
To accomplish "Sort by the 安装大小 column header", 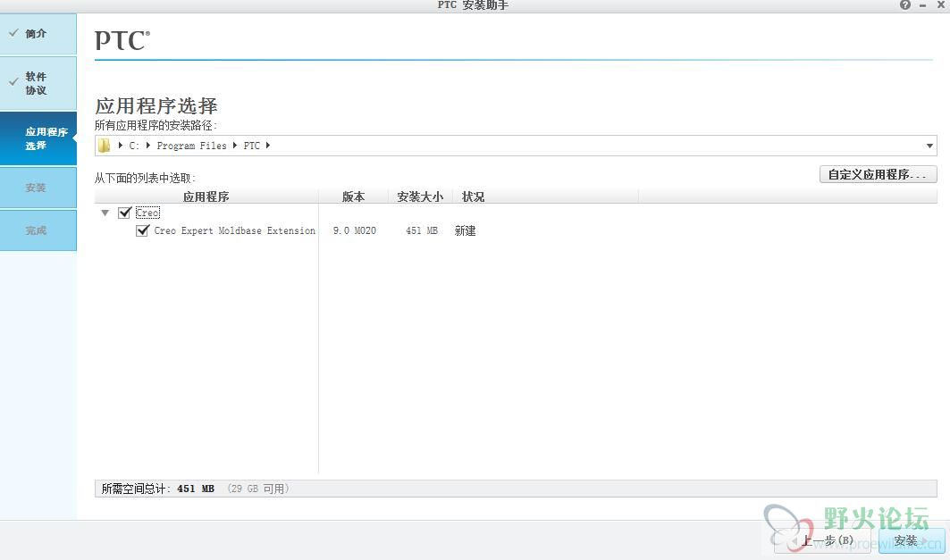I will pyautogui.click(x=420, y=196).
